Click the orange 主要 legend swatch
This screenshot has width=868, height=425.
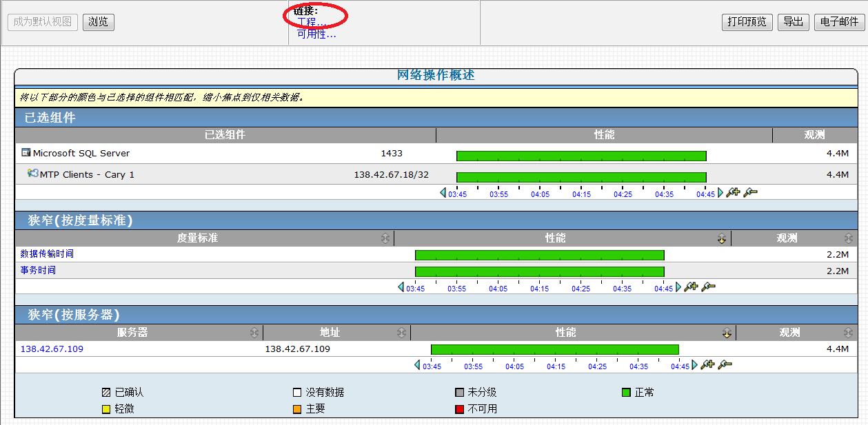point(297,409)
